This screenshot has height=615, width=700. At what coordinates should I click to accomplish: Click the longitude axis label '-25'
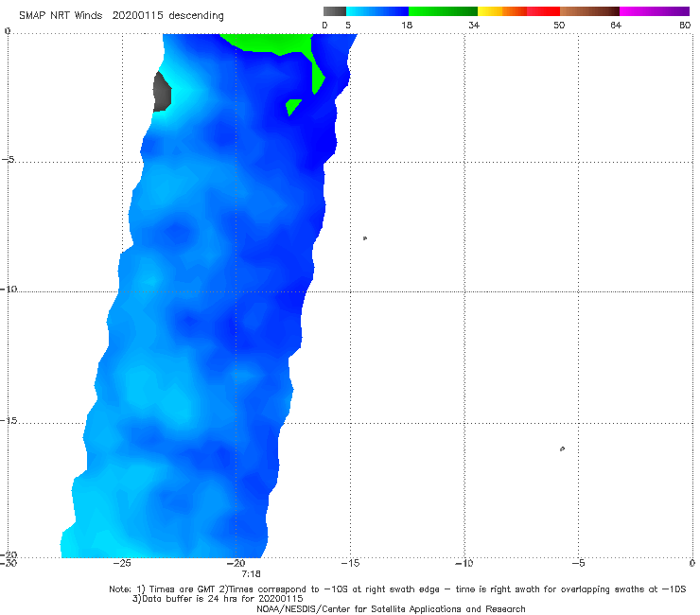coord(122,563)
